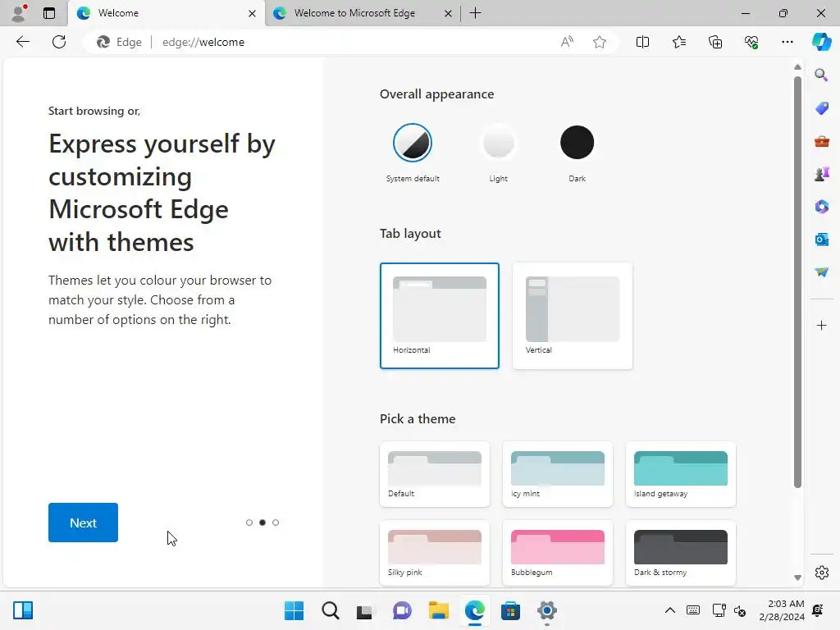840x630 pixels.
Task: Open taskbar Search
Action: click(330, 610)
